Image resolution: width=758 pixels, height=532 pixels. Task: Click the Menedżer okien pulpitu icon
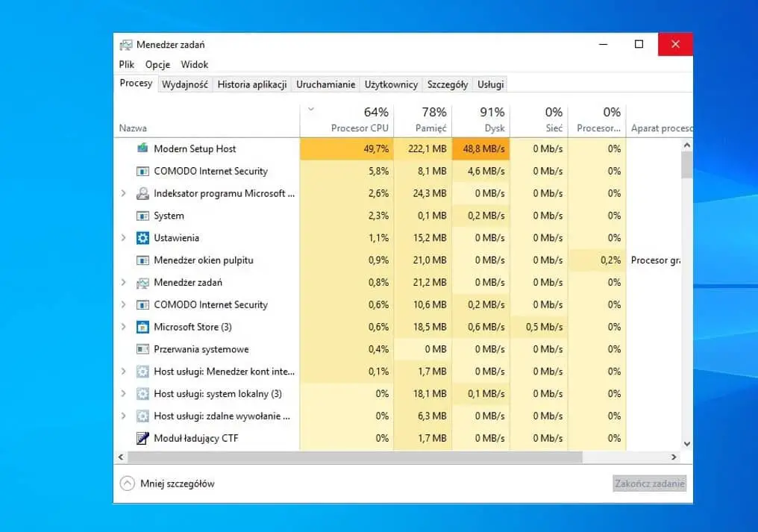[x=142, y=260]
